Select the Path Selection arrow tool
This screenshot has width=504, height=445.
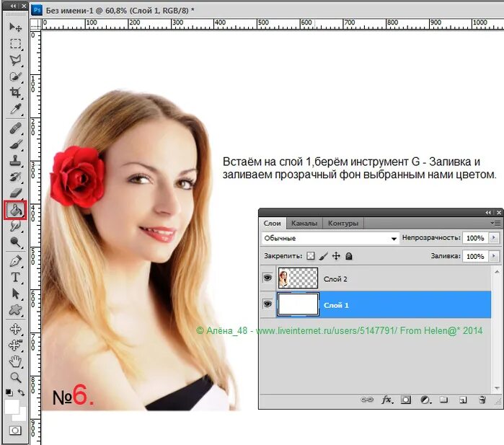(15, 294)
